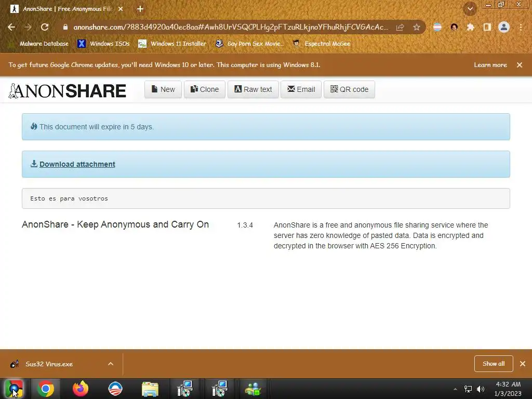Open the Chrome three-dot menu

[521, 27]
